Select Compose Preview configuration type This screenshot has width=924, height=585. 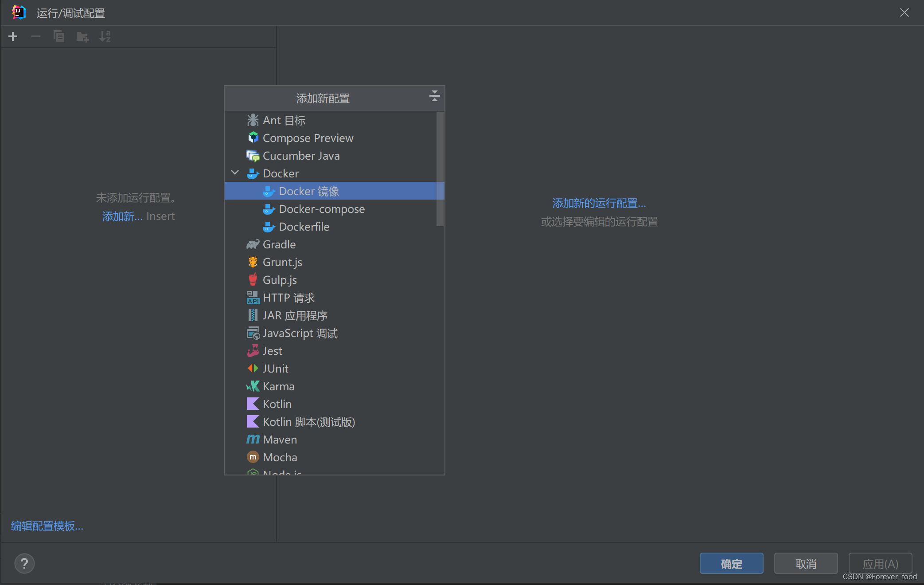pyautogui.click(x=330, y=138)
